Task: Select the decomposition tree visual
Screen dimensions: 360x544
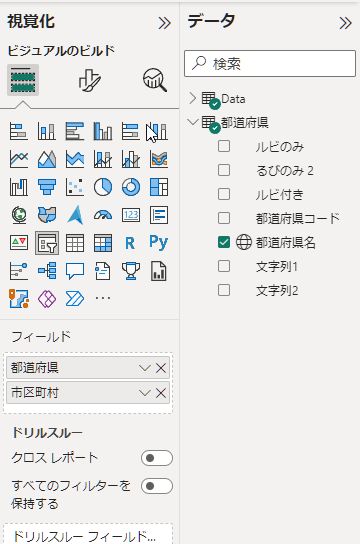Action: (x=47, y=271)
